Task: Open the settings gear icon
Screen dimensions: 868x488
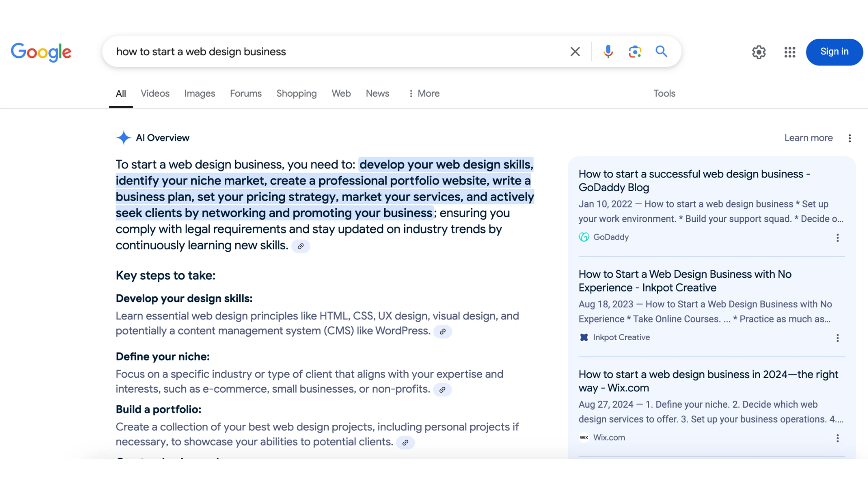Action: click(x=759, y=52)
